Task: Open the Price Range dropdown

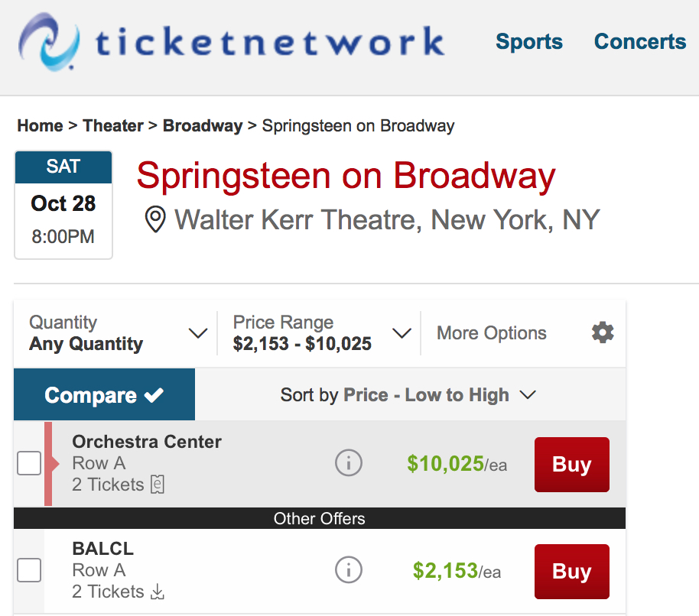Action: [401, 333]
